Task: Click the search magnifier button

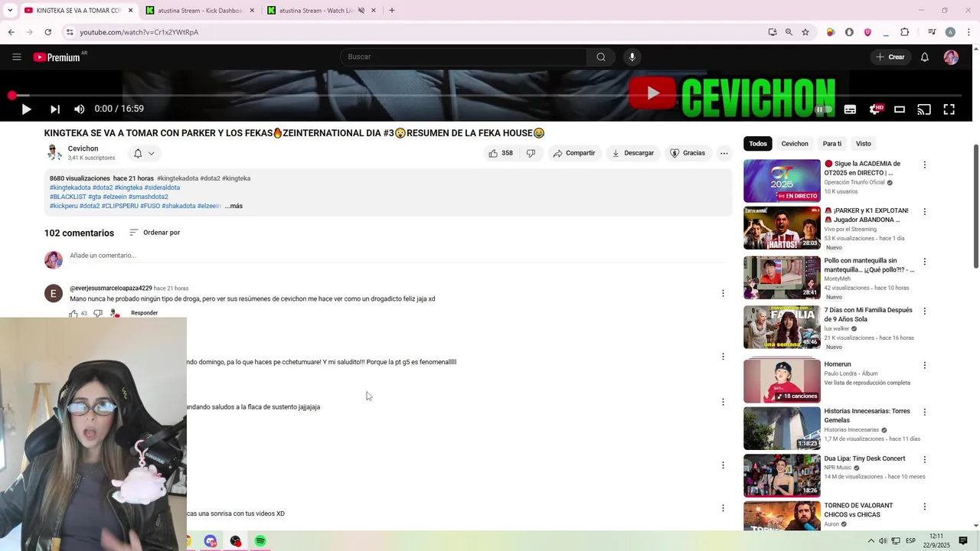Action: [x=601, y=57]
